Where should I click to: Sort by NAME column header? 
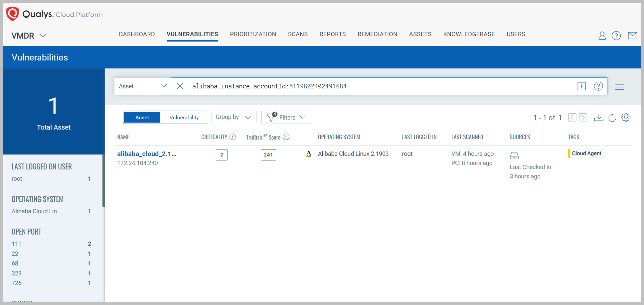point(123,137)
